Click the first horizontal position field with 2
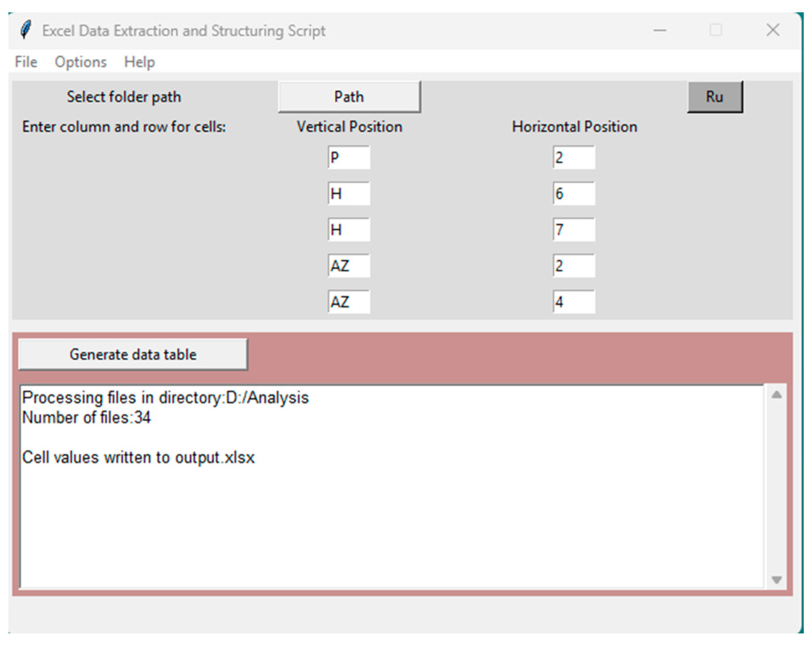Image resolution: width=812 pixels, height=646 pixels. (x=573, y=158)
